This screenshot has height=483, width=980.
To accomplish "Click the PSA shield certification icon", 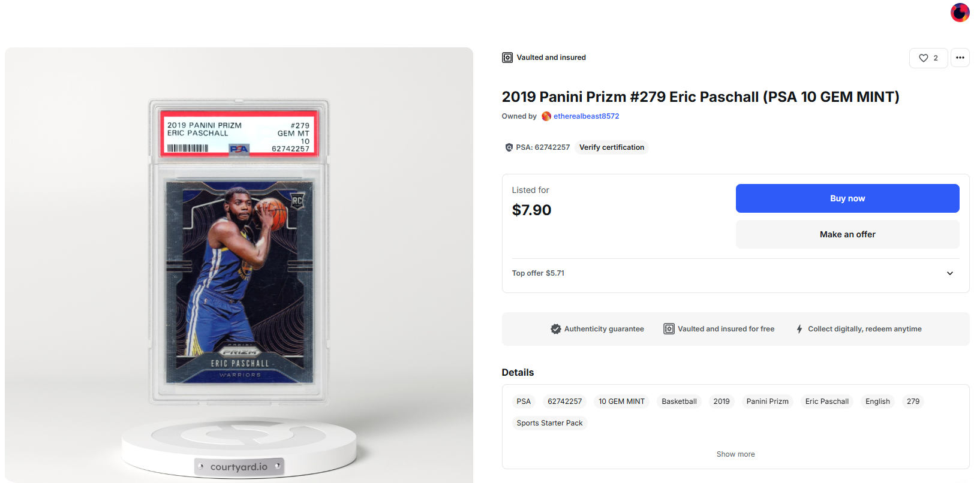I will 509,147.
